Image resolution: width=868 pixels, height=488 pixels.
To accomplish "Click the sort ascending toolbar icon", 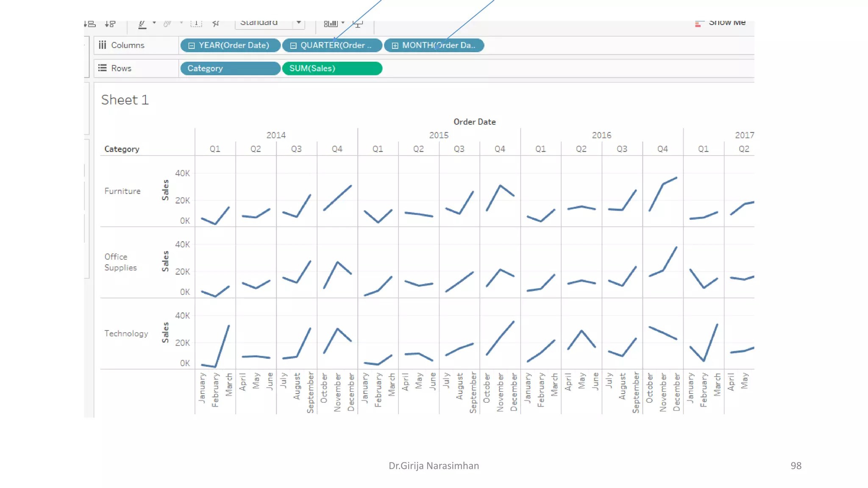I will (x=90, y=24).
